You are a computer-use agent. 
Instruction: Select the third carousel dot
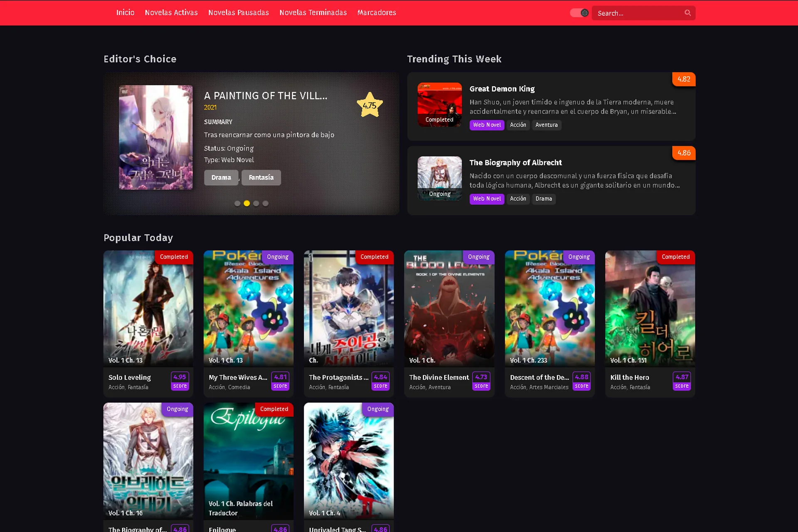256,203
